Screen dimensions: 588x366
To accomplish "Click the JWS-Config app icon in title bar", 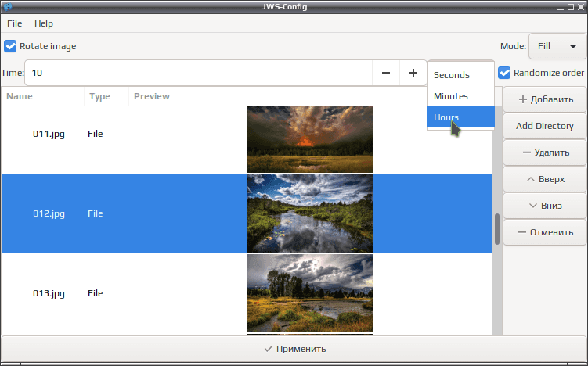I will click(7, 6).
